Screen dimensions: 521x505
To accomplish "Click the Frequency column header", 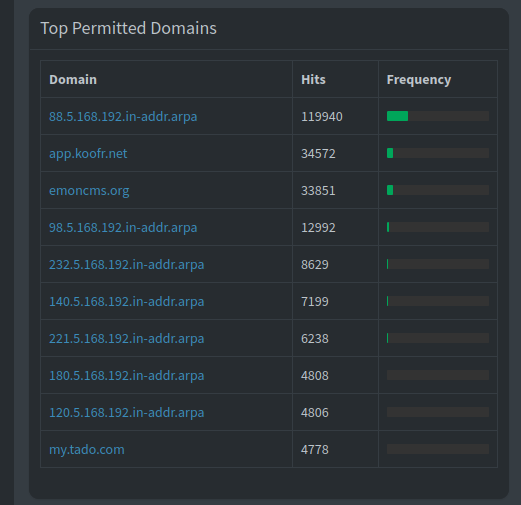I will click(x=419, y=79).
